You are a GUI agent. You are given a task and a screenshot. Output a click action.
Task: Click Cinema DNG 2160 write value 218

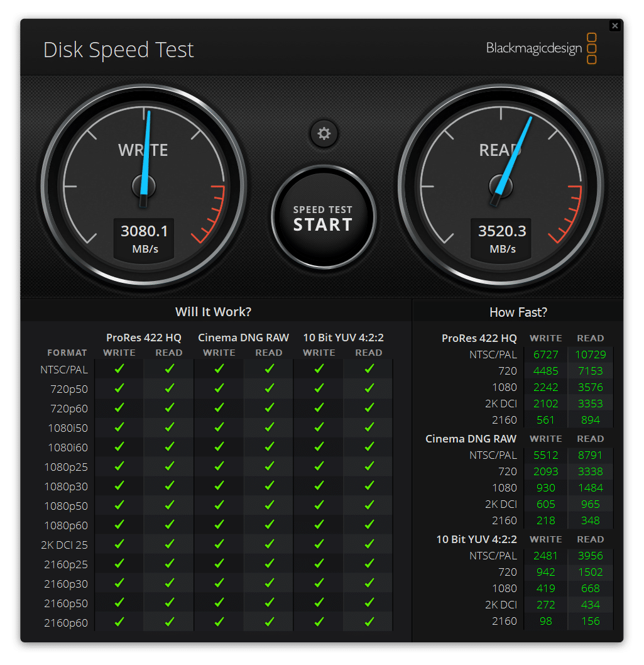click(x=545, y=520)
